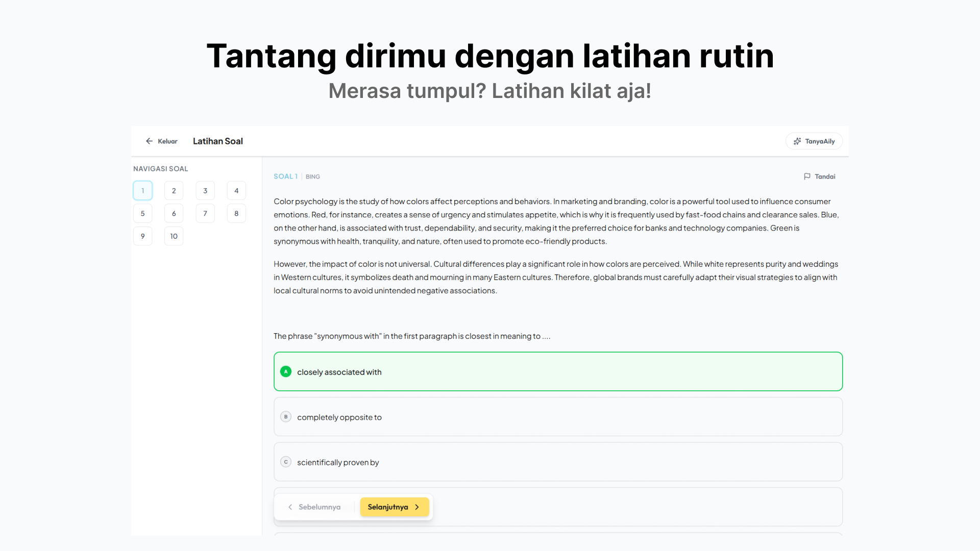Screen dimensions: 980x551
Task: Select option A radio circle
Action: [x=286, y=372]
